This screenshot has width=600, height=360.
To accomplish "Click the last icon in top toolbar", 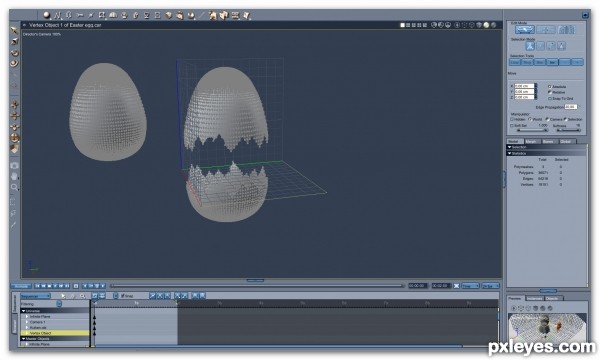I will (x=246, y=15).
